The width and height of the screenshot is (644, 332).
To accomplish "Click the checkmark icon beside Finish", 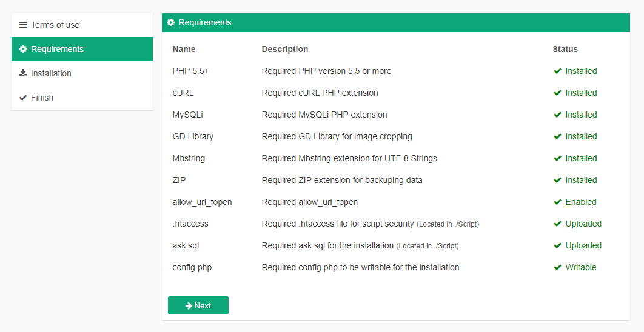I will [23, 98].
